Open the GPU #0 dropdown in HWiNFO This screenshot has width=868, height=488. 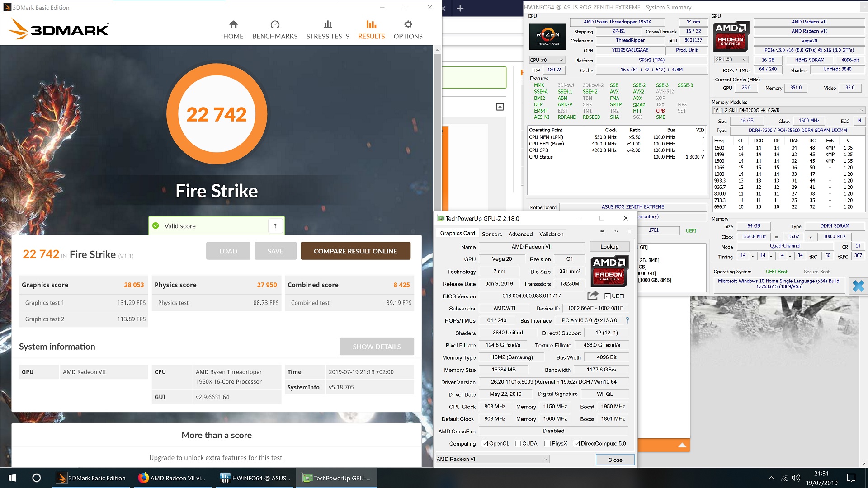pos(731,60)
